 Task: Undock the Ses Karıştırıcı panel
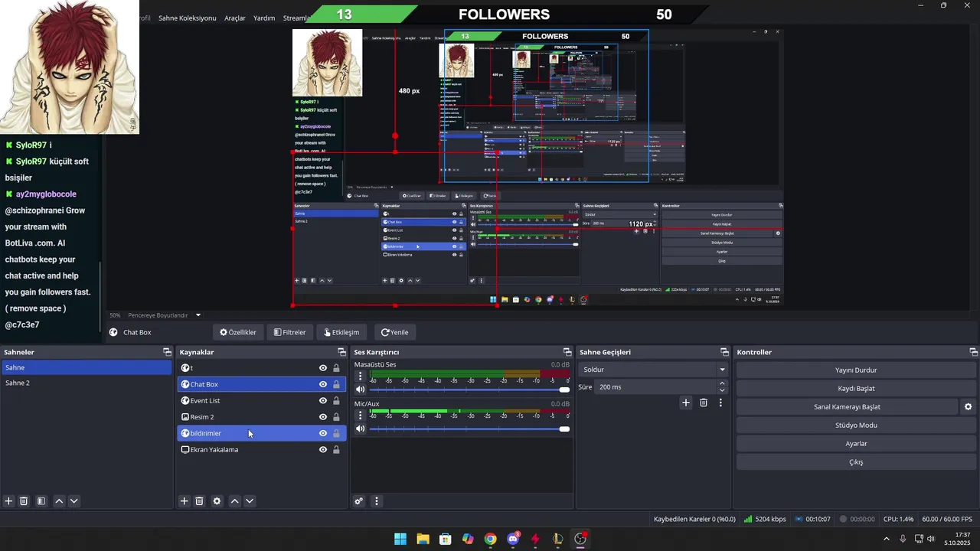point(567,352)
